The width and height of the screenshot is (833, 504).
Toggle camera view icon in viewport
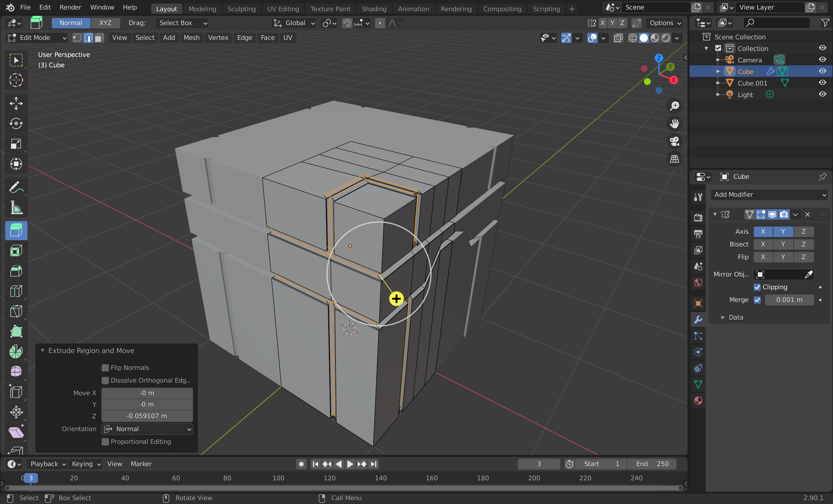[674, 141]
